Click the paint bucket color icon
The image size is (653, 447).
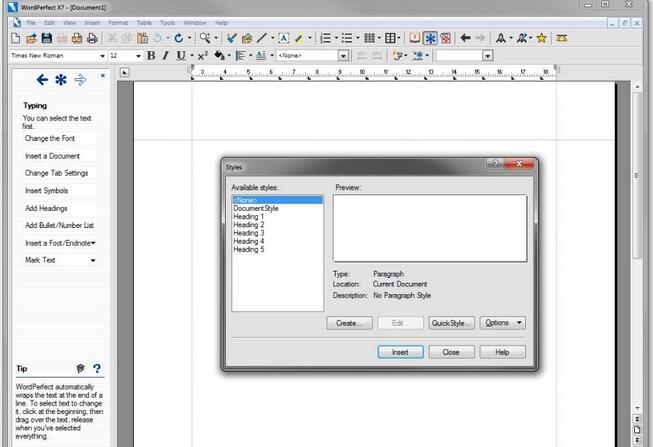(x=219, y=55)
